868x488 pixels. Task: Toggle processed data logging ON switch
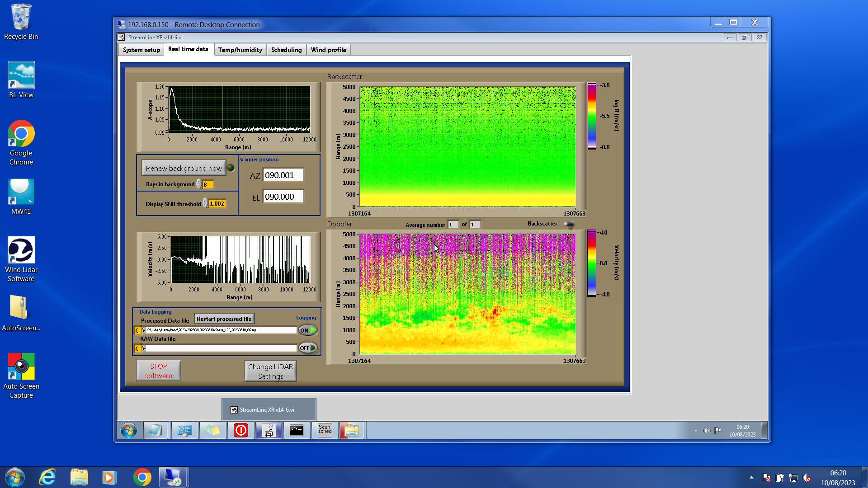pyautogui.click(x=308, y=330)
